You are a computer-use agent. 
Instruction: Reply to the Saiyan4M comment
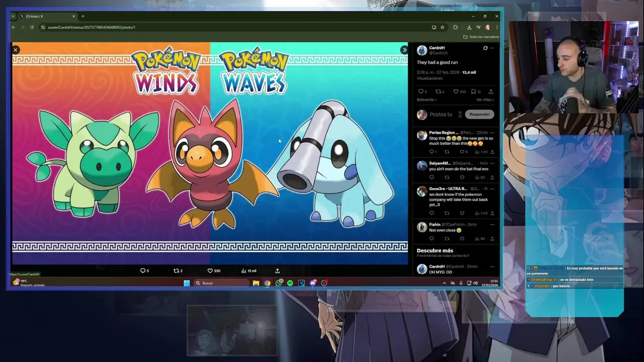431,177
